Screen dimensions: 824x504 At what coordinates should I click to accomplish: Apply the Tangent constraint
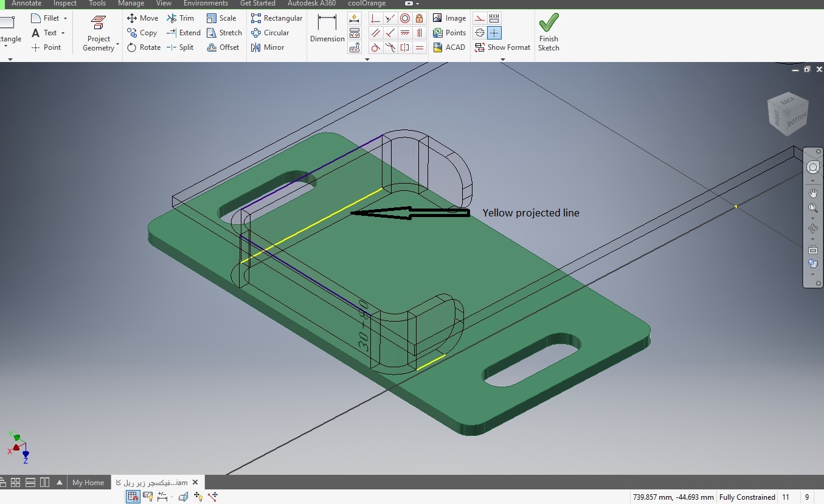click(x=376, y=47)
